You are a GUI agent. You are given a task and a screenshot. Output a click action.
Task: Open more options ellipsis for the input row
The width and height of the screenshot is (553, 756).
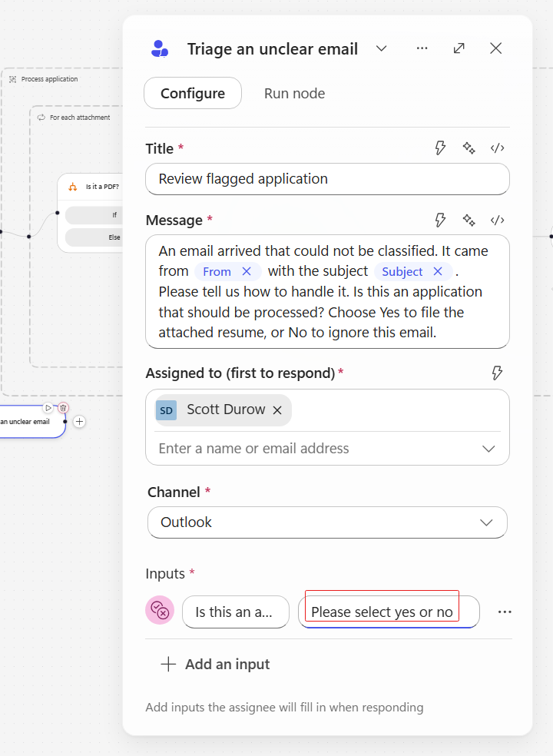(x=505, y=612)
